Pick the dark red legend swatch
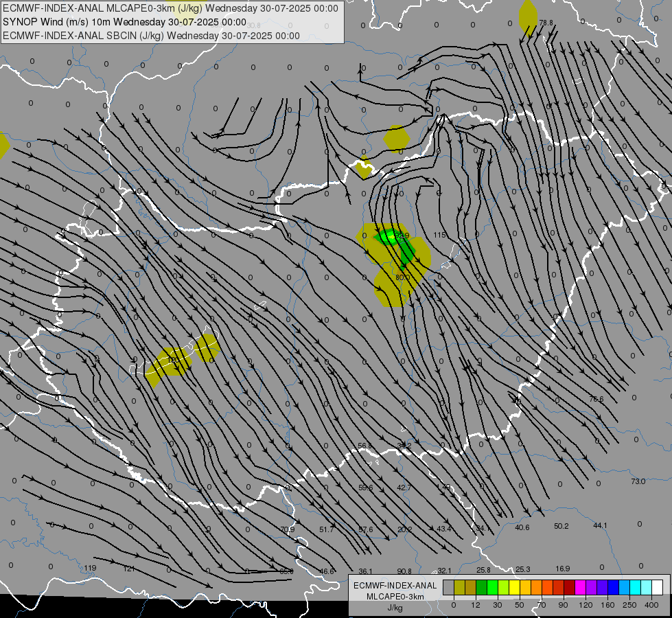The height and width of the screenshot is (618, 672). [x=570, y=587]
